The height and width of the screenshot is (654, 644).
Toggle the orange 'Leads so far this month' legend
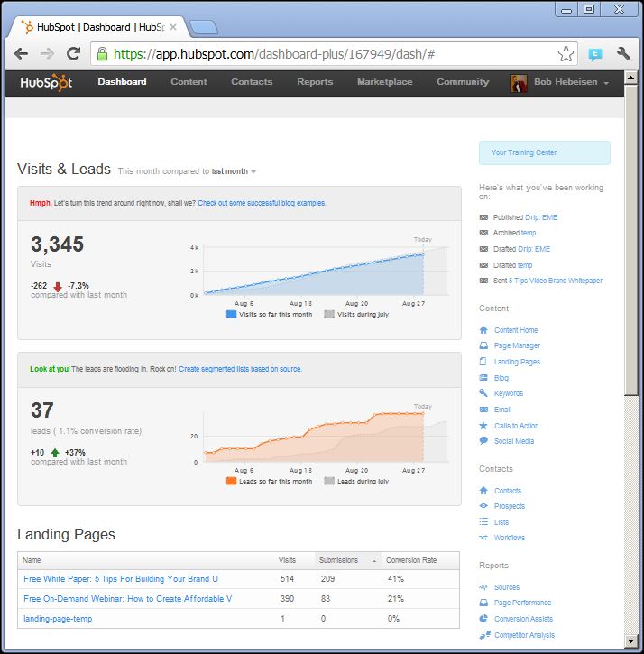pos(269,482)
